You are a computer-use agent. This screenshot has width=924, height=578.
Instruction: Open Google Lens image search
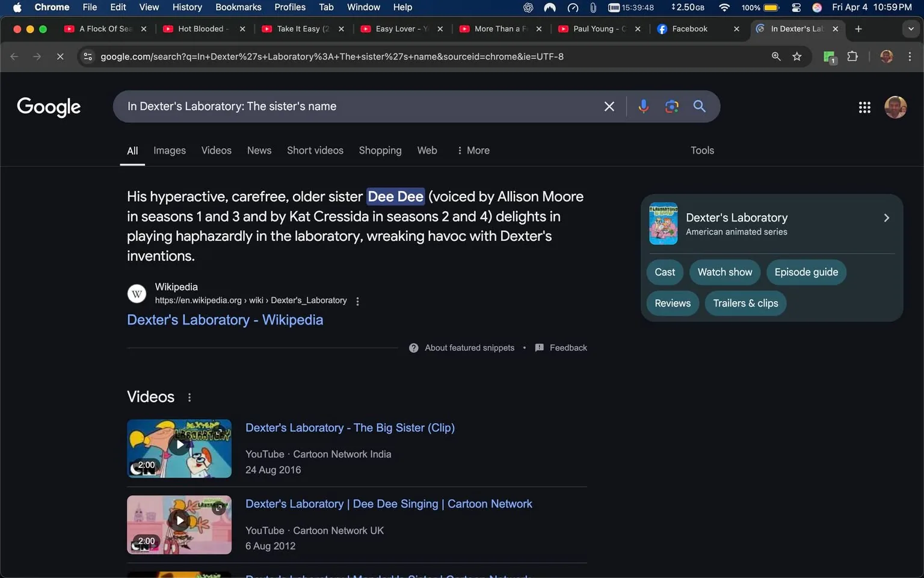[672, 106]
